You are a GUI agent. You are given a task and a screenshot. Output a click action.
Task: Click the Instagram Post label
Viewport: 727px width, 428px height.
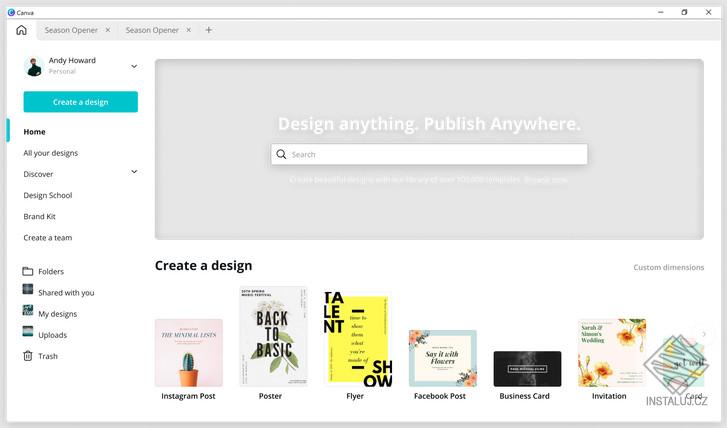(x=188, y=396)
